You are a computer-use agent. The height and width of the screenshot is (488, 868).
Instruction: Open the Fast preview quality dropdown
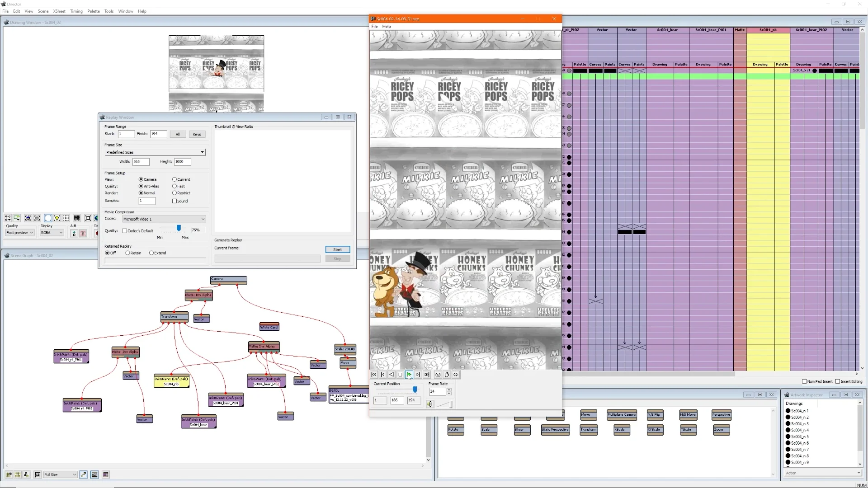pos(20,233)
